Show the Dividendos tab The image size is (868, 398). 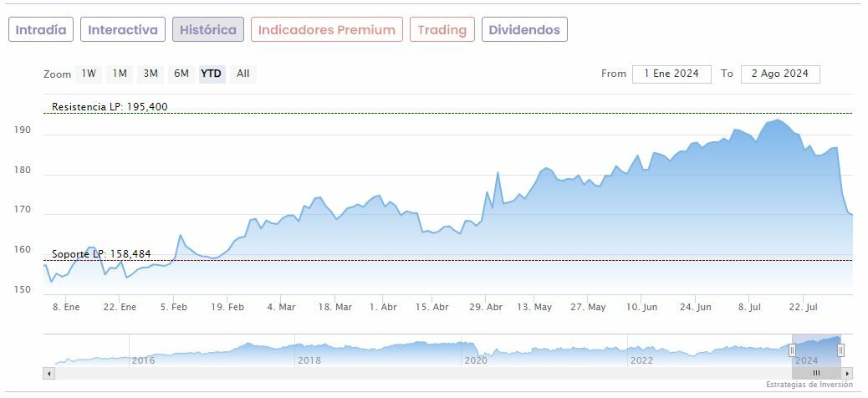[524, 30]
